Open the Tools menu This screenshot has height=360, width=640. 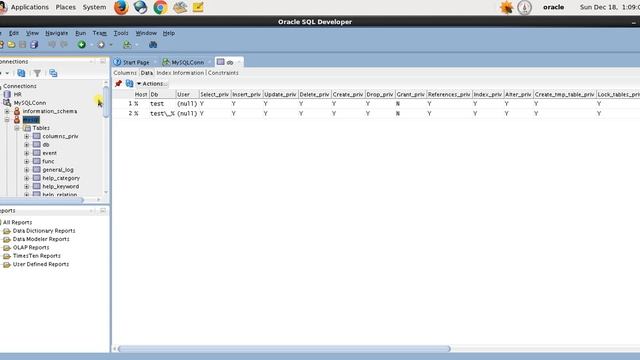click(x=121, y=33)
